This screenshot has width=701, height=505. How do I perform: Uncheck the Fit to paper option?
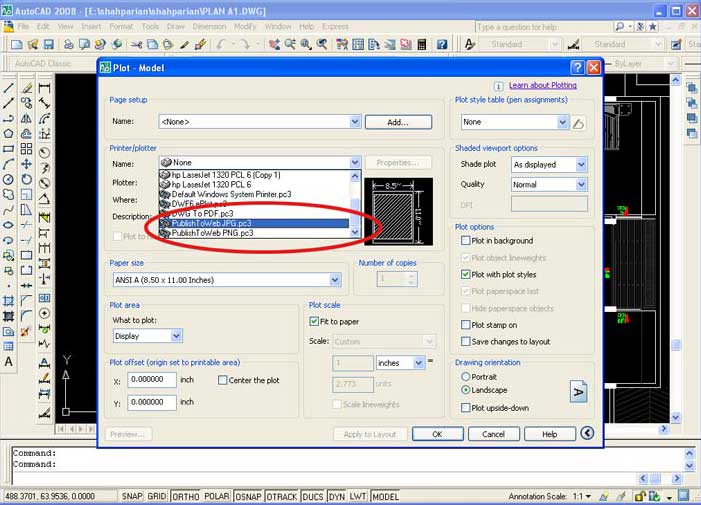[314, 321]
